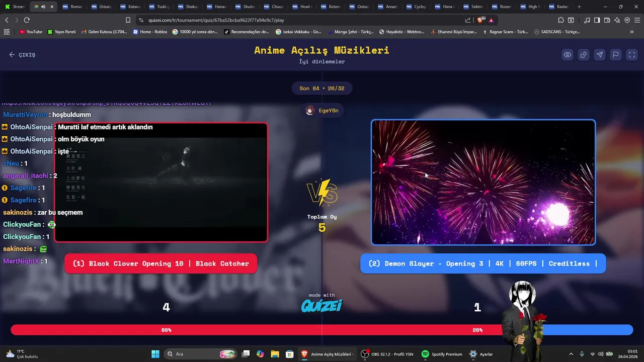Open Copilot from the taskbar

coord(260,354)
